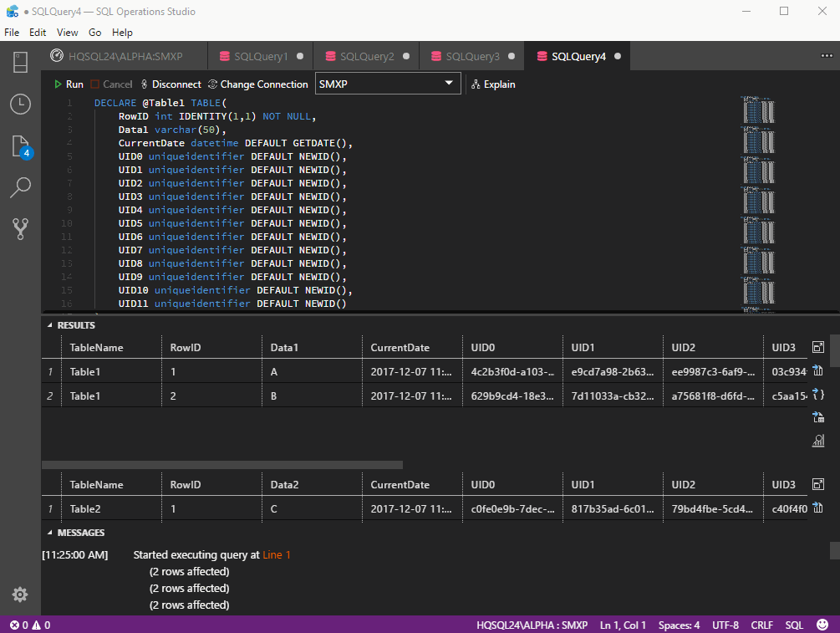Run the query with the green play icon
The width and height of the screenshot is (840, 633).
click(x=68, y=84)
